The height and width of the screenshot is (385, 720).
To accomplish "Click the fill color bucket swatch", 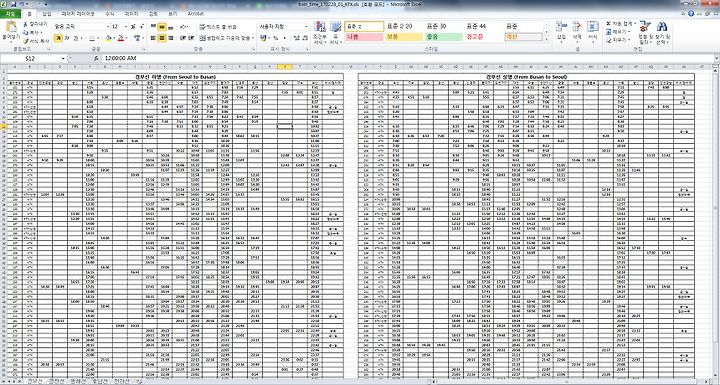I will pos(109,39).
